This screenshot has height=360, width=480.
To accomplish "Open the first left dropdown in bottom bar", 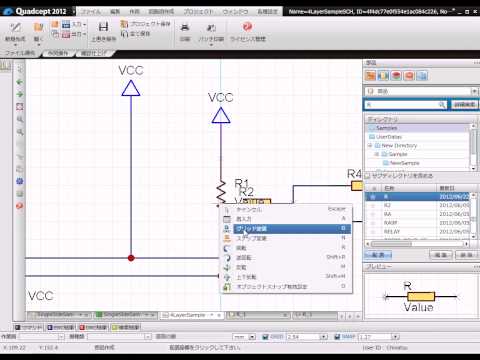I will tap(61, 337).
